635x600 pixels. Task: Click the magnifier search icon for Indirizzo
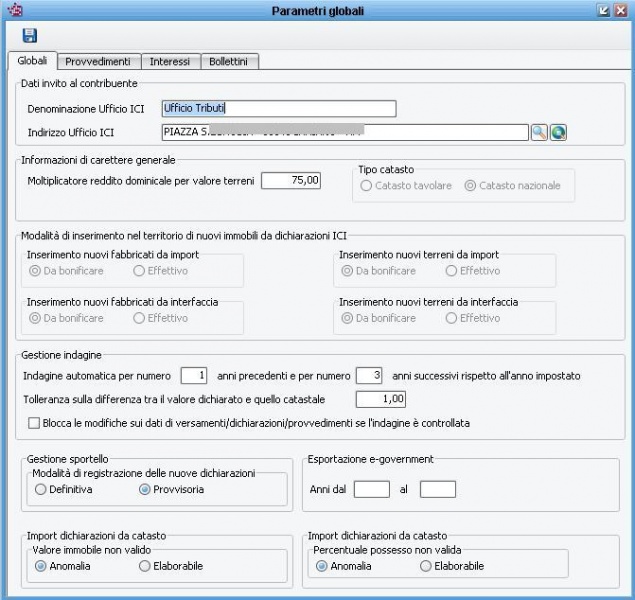tap(539, 132)
